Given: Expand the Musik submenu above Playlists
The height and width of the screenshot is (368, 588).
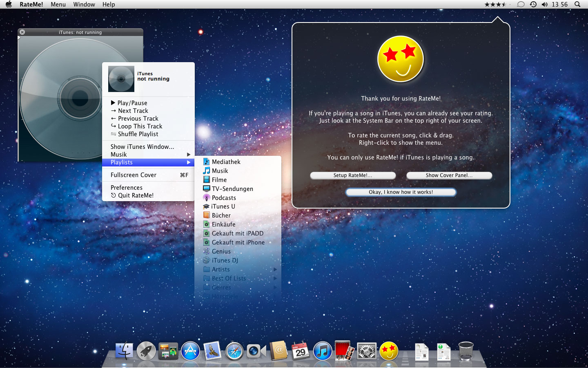Looking at the screenshot, I should click(x=148, y=155).
